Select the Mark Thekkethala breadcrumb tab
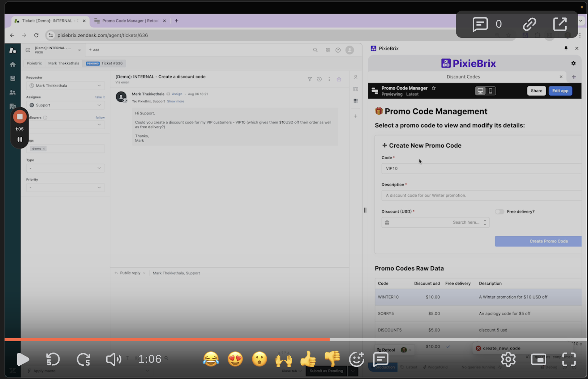The image size is (588, 379). 64,63
